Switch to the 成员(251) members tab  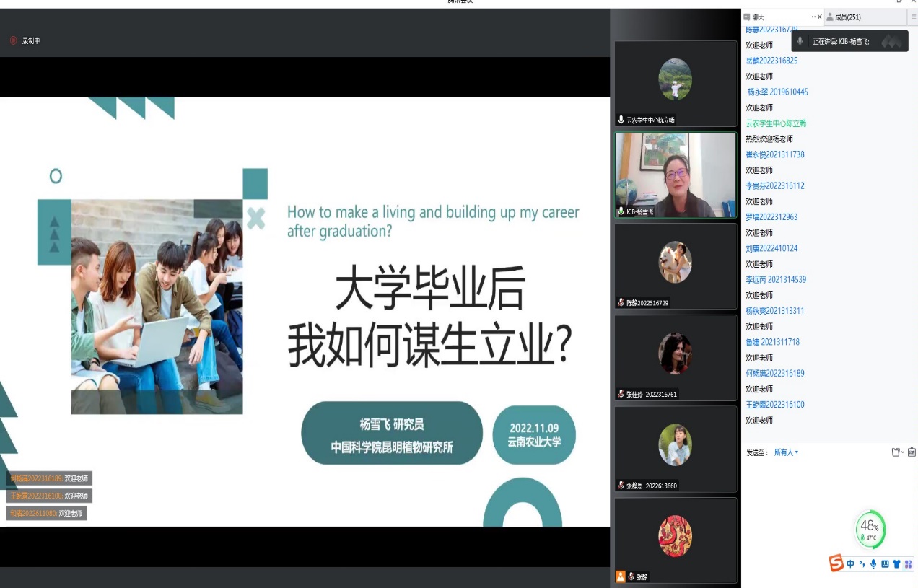coord(847,17)
